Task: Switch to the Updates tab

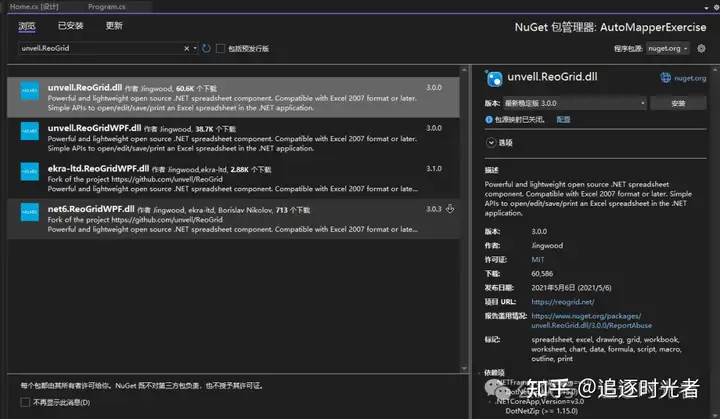Action: [x=114, y=26]
